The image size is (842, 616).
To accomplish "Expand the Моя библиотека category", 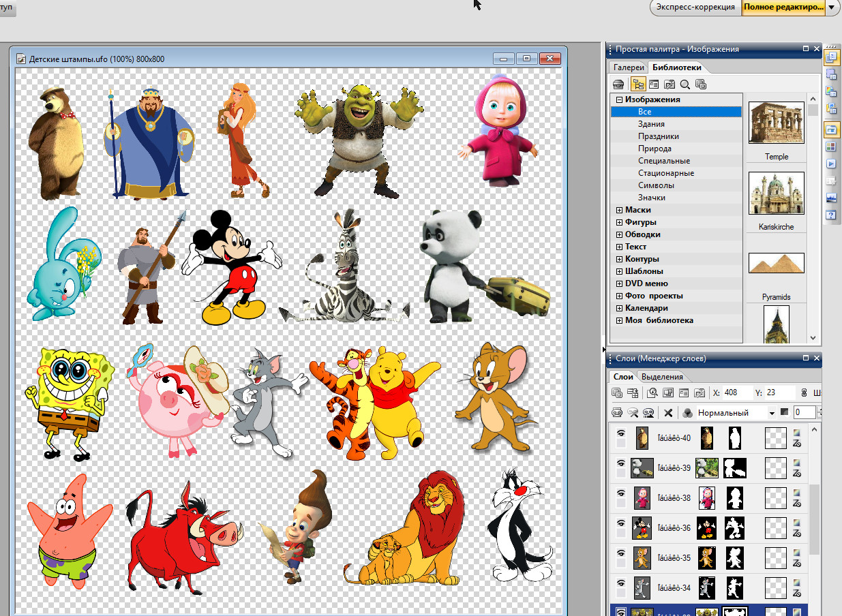I will [619, 320].
